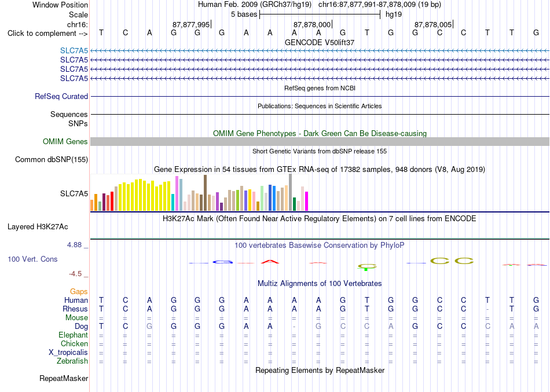
Task: Click '100 vertebrates Basewise Conservation by PhyloP' title
Action: pyautogui.click(x=320, y=246)
